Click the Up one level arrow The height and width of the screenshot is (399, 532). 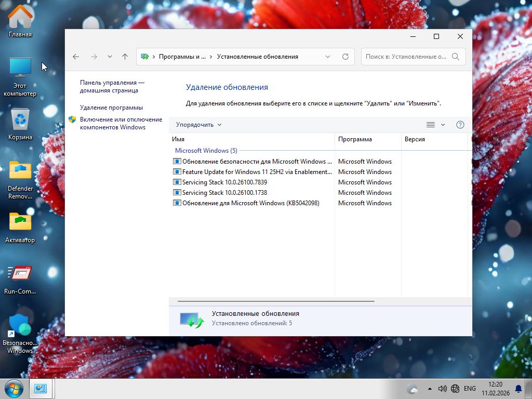tap(125, 57)
